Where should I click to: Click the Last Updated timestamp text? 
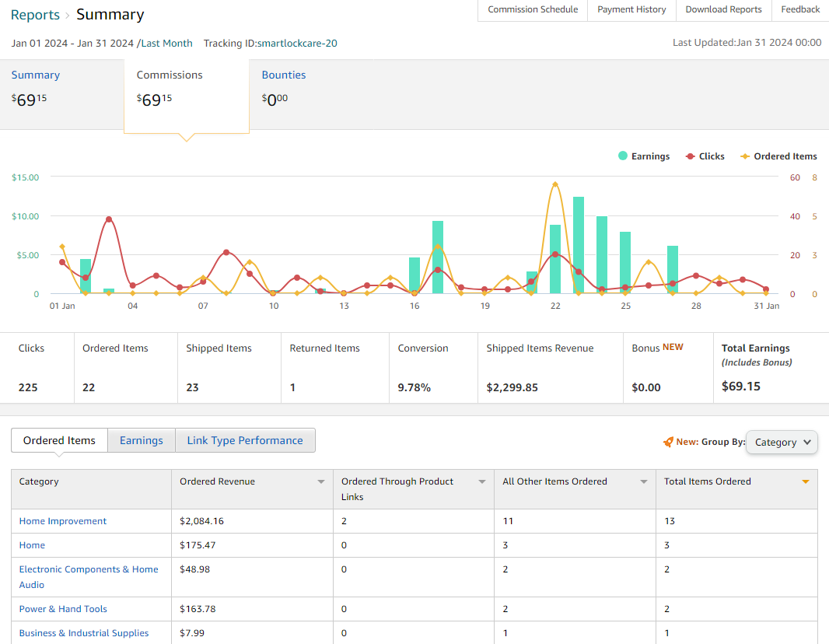pyautogui.click(x=747, y=43)
